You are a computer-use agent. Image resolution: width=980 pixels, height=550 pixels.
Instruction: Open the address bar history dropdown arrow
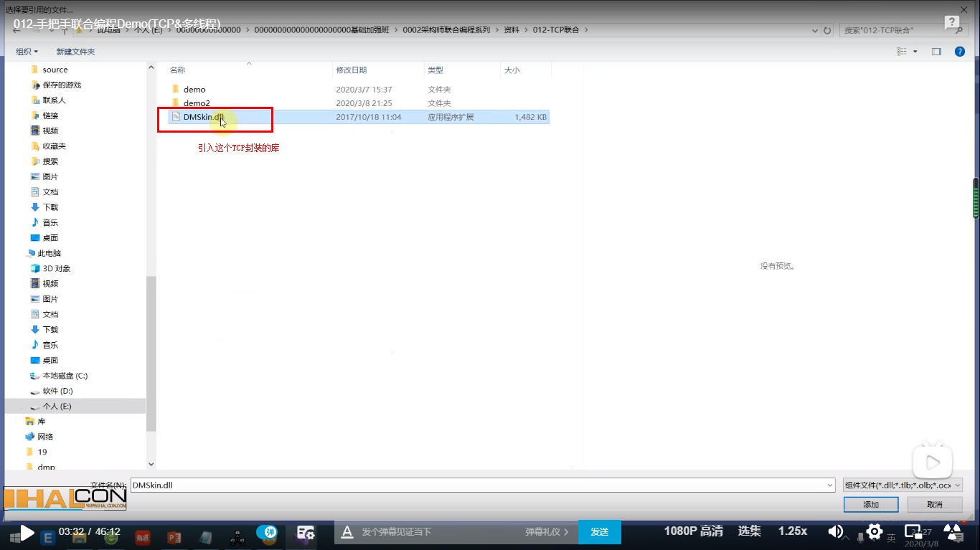tap(815, 30)
